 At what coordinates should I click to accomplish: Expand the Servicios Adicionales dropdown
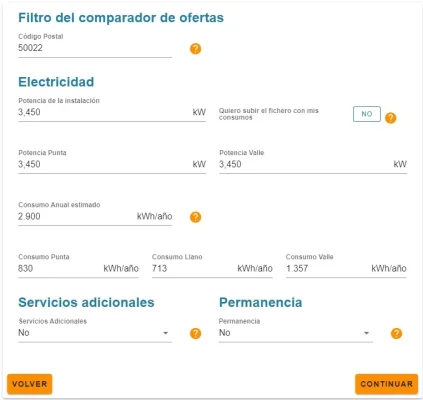coord(95,333)
